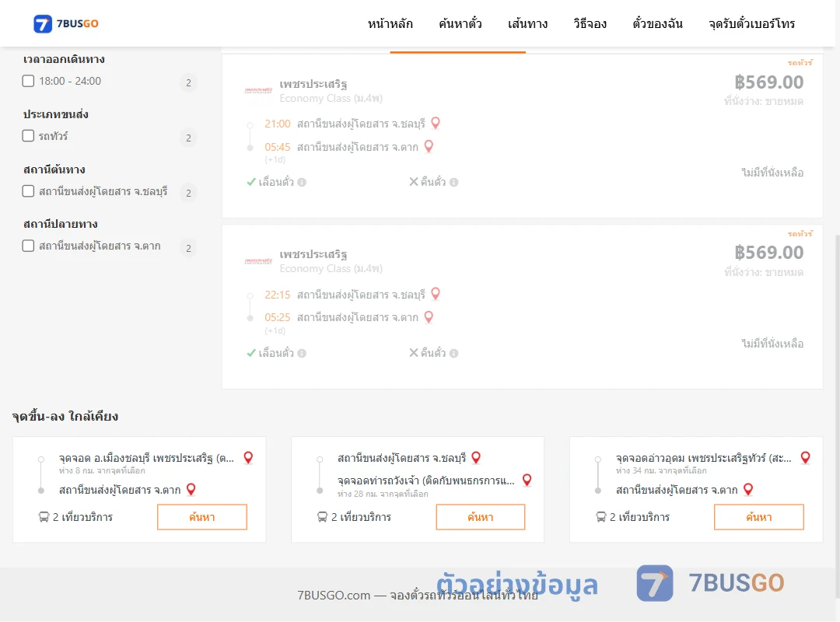Show refund info icon on 21:00 trip
840x622 pixels.
coord(453,182)
